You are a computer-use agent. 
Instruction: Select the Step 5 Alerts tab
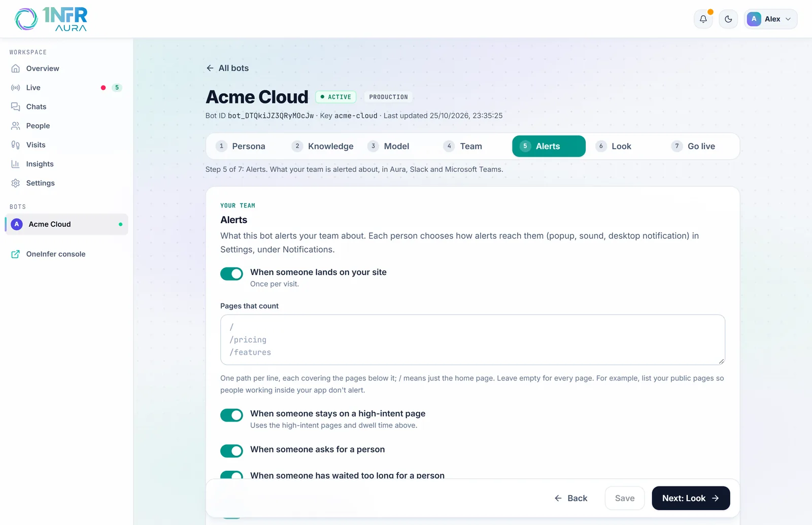click(x=549, y=146)
